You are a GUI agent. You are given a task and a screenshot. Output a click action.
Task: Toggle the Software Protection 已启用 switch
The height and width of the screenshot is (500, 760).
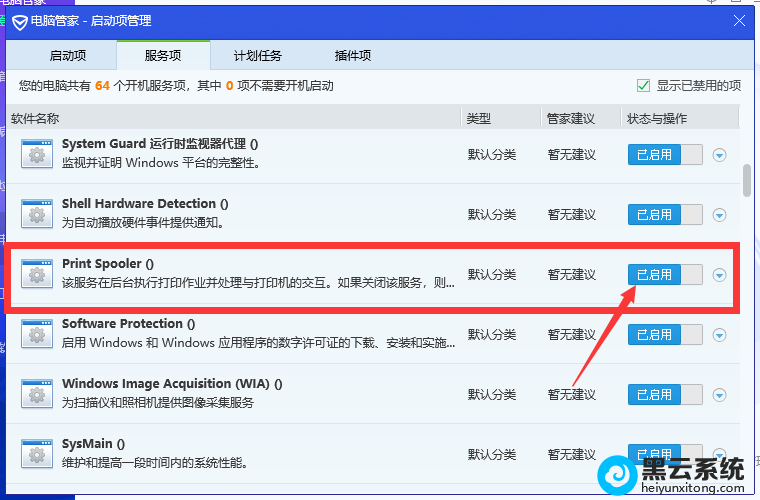665,335
